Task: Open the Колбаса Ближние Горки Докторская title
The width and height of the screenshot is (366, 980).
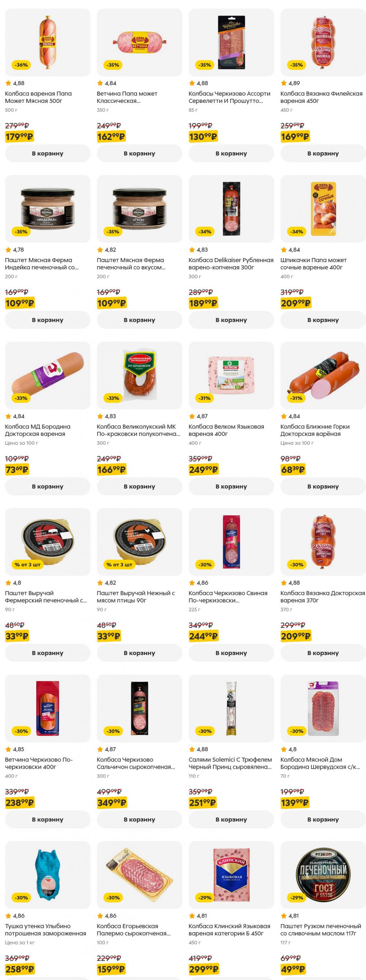Action: tap(315, 430)
